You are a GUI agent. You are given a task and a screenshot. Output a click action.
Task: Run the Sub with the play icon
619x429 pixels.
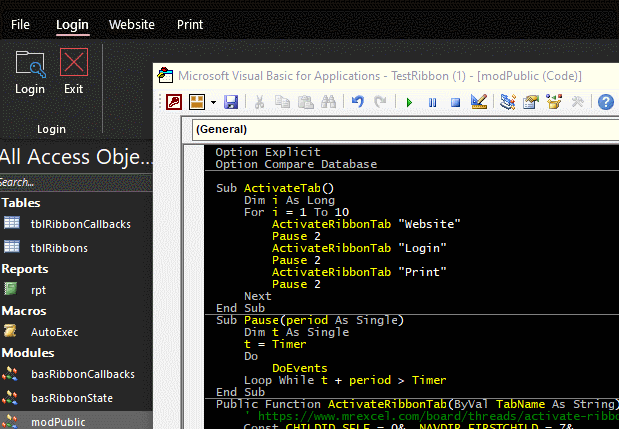[409, 102]
